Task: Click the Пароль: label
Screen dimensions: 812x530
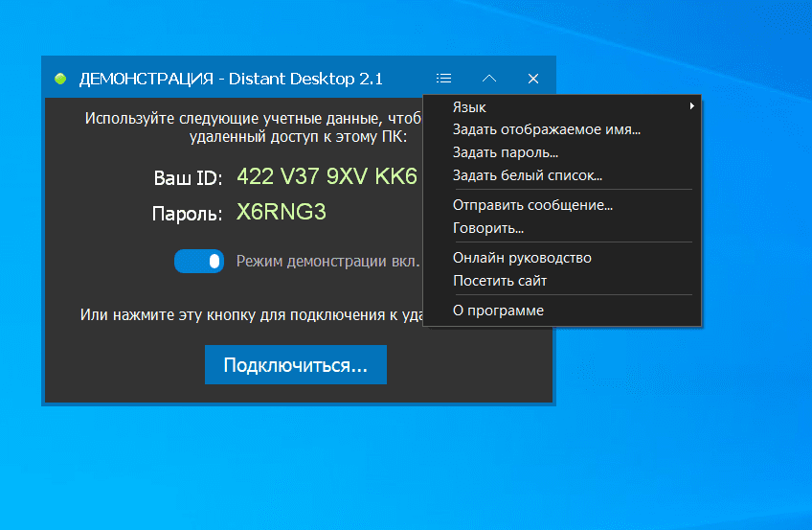Action: [x=187, y=214]
